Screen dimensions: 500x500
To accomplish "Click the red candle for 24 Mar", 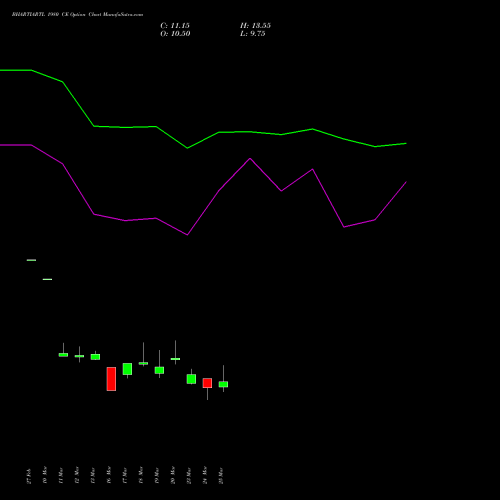I will [x=207, y=383].
